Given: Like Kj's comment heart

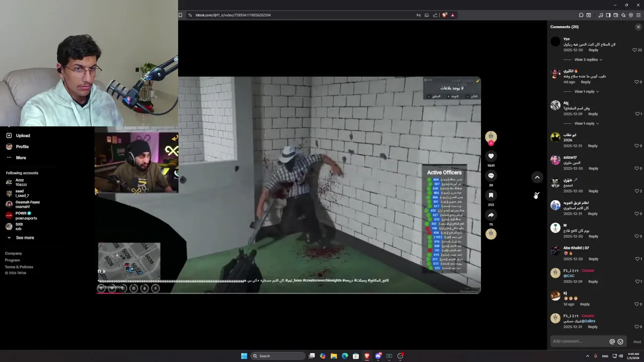Looking at the screenshot, I should 637,304.
